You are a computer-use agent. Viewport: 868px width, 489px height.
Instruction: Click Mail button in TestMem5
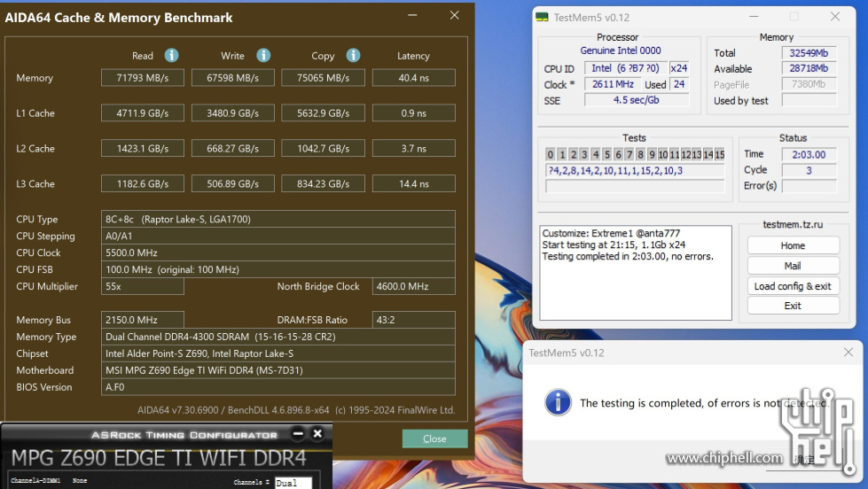click(793, 266)
